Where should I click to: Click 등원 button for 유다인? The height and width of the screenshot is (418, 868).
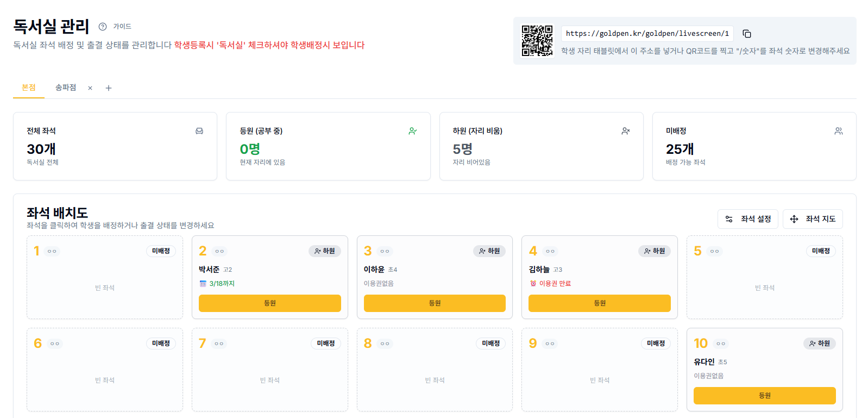click(x=765, y=396)
